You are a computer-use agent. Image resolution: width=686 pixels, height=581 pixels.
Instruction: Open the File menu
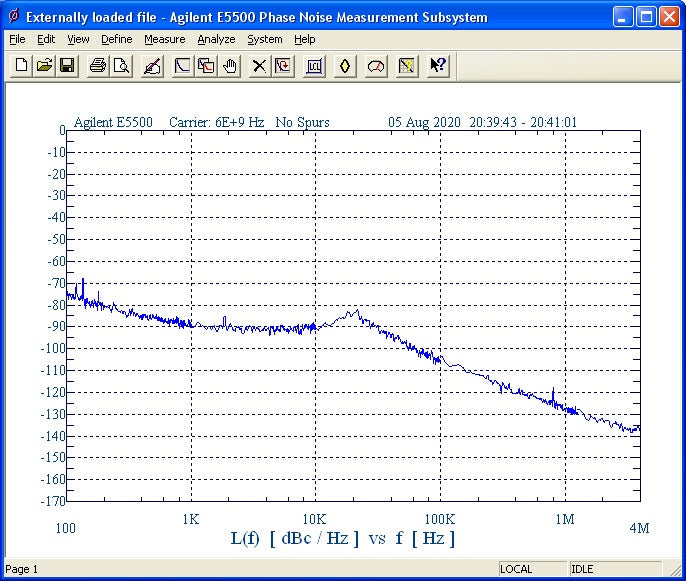[x=17, y=39]
